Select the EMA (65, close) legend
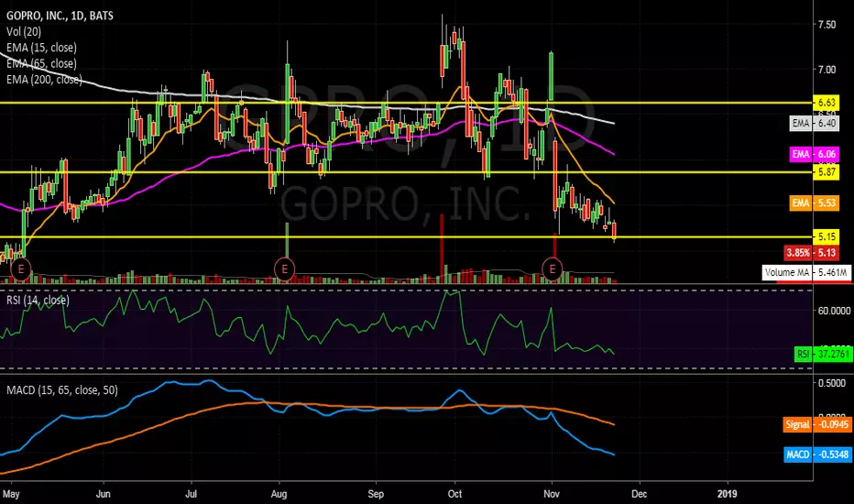The height and width of the screenshot is (504, 854). pos(41,63)
